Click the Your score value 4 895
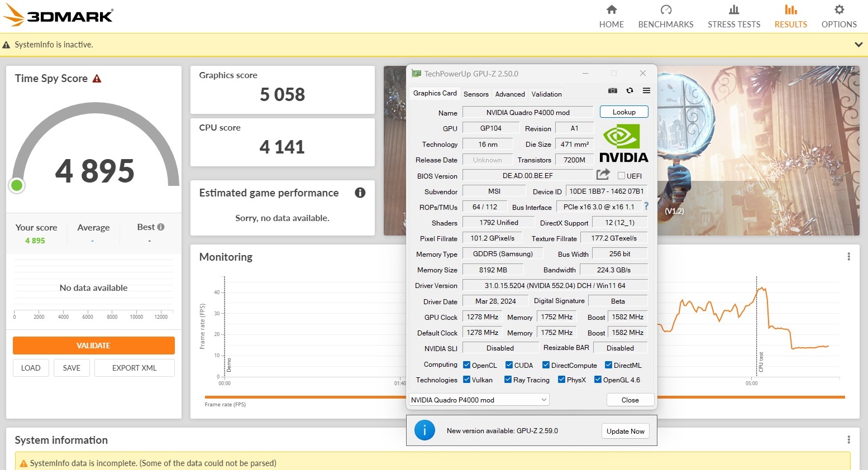 pos(35,241)
